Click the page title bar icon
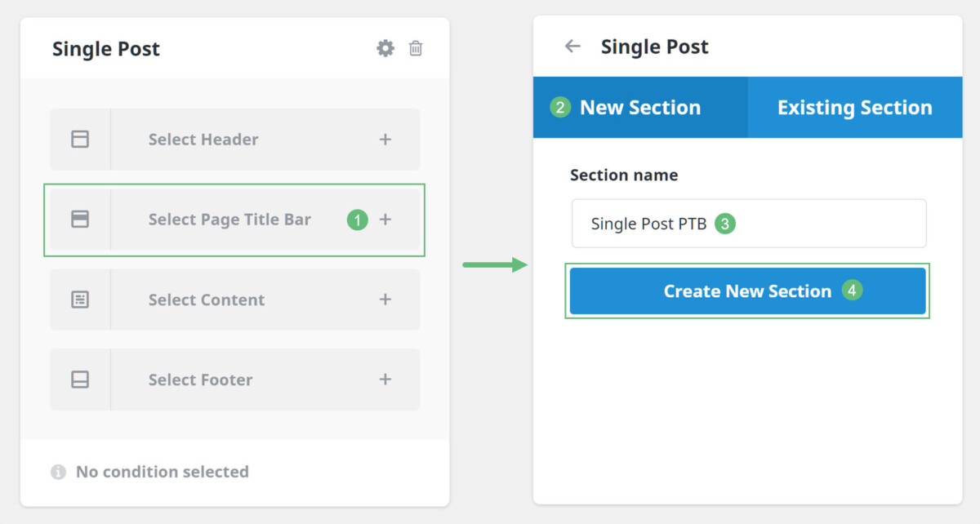The width and height of the screenshot is (980, 524). (x=79, y=219)
